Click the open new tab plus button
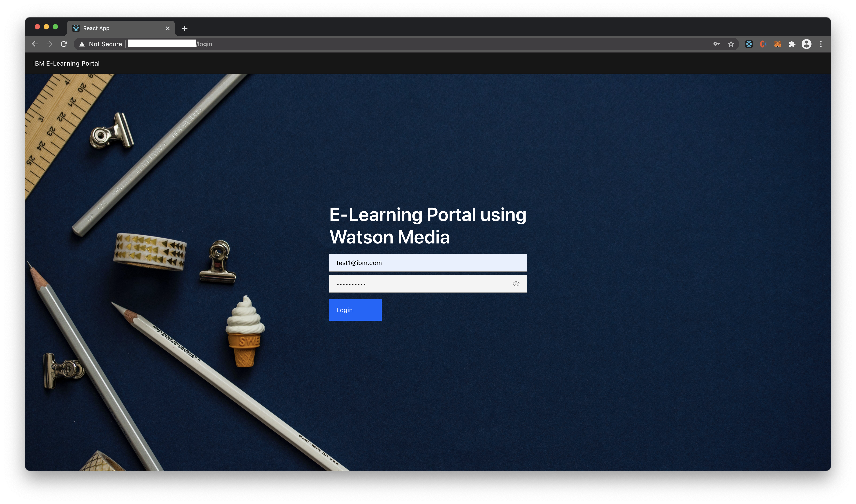This screenshot has width=856, height=504. [184, 28]
